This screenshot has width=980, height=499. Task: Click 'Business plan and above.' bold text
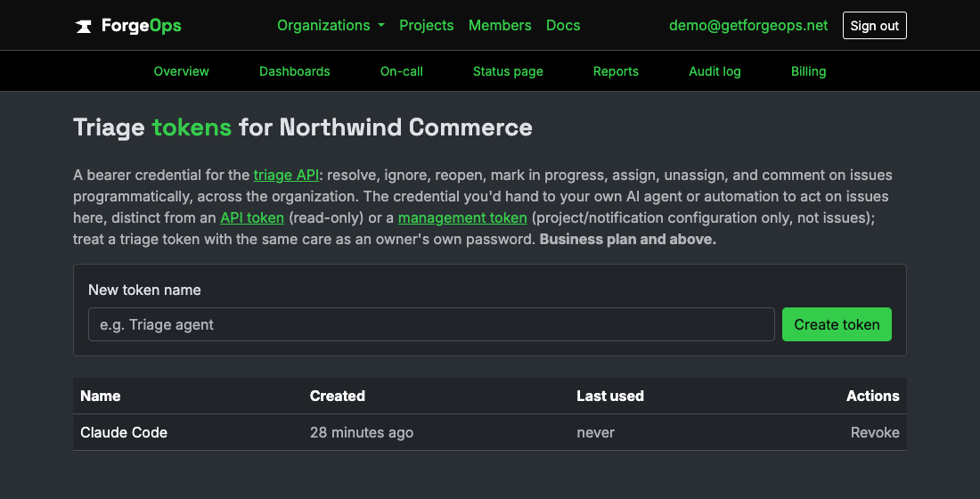(627, 240)
